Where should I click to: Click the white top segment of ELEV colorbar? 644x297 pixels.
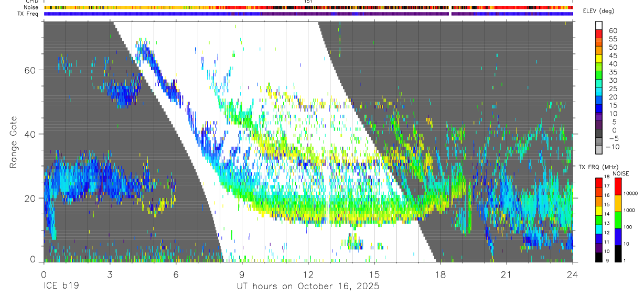click(x=598, y=25)
